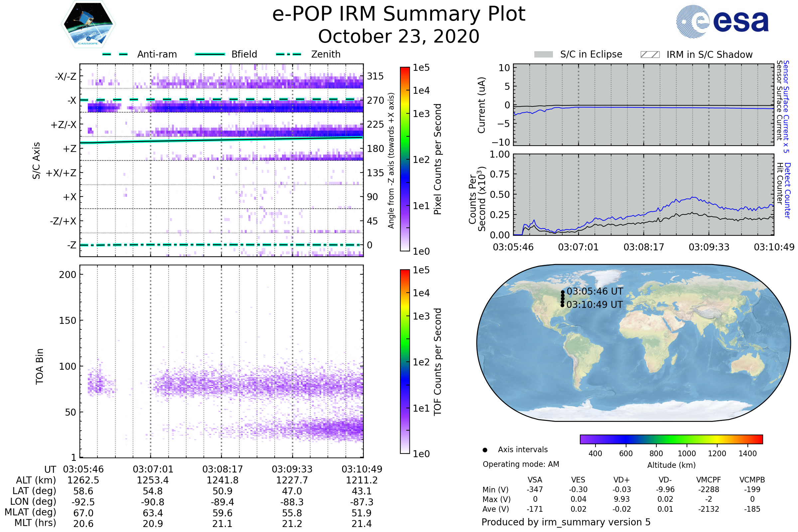Click the 03:05:46 UT map track label
The image size is (798, 532).
pos(595,292)
